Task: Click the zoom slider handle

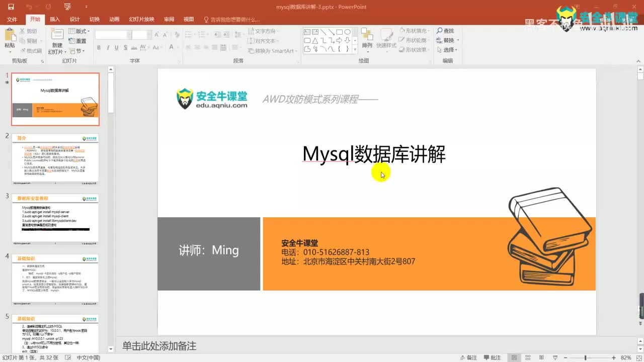Action: [586, 357]
